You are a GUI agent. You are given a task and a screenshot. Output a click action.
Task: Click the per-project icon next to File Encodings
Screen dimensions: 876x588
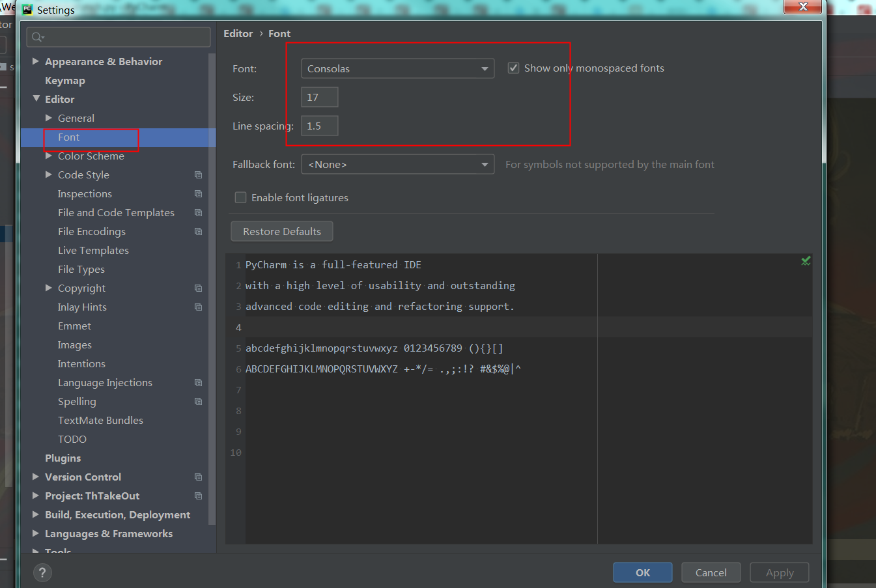tap(198, 231)
